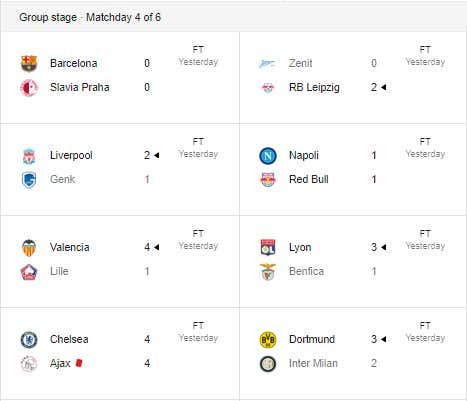Select the Liverpool team logo

click(x=29, y=156)
